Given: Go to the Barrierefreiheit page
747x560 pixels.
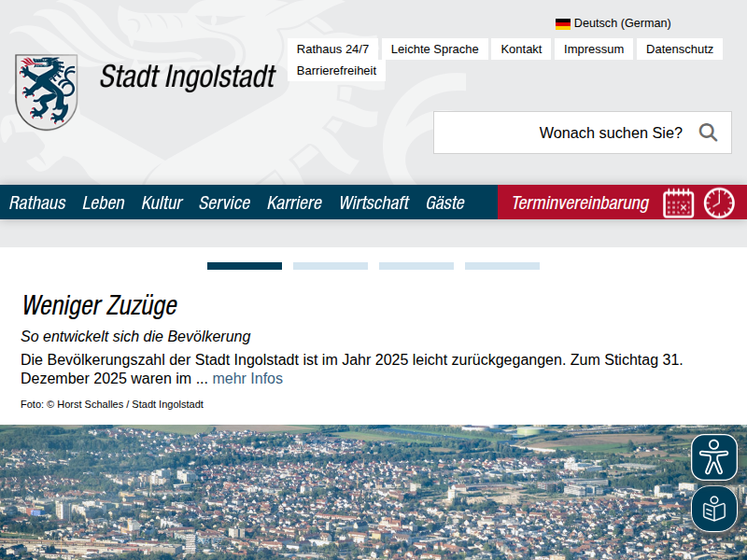Looking at the screenshot, I should tap(336, 70).
